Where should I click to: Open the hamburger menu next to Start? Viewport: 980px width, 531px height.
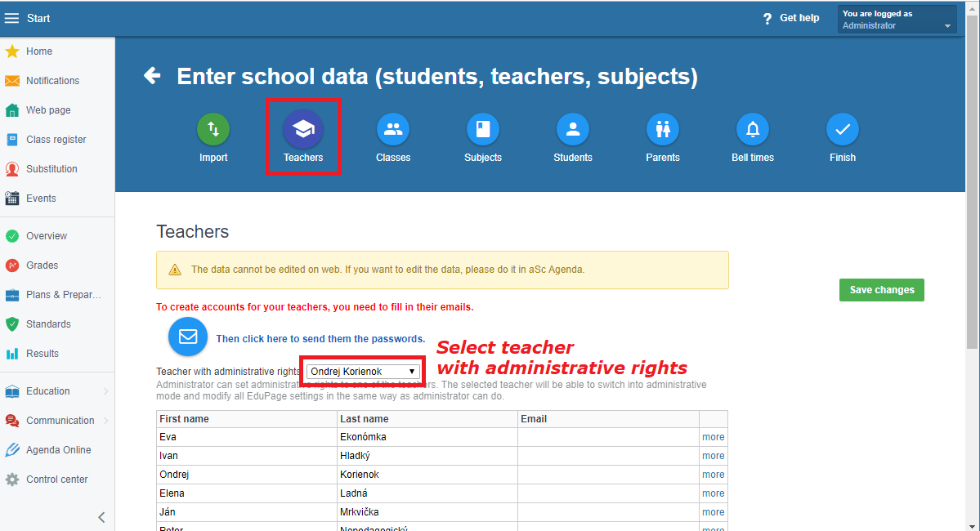[x=12, y=18]
